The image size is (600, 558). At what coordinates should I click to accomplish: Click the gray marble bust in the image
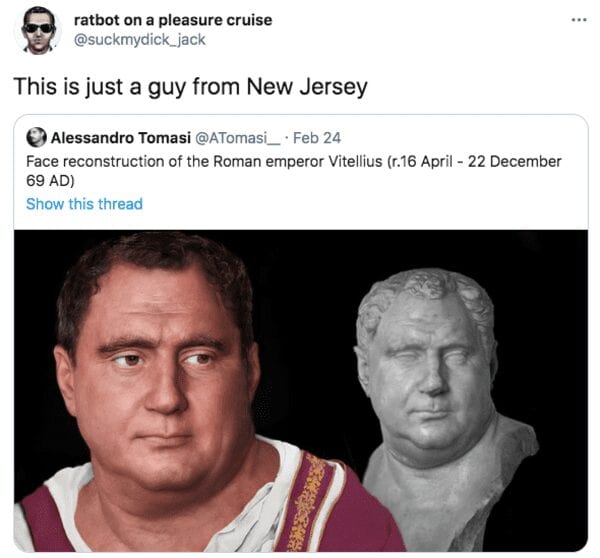(x=440, y=402)
